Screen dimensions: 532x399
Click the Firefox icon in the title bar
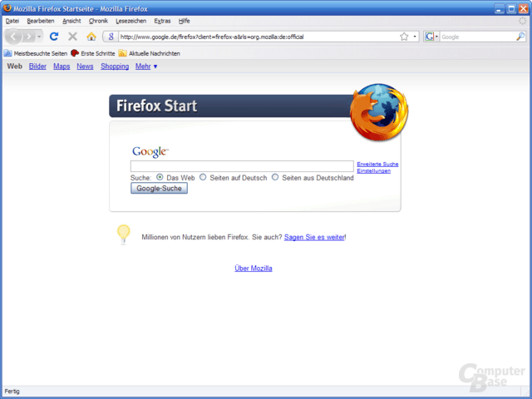point(7,8)
